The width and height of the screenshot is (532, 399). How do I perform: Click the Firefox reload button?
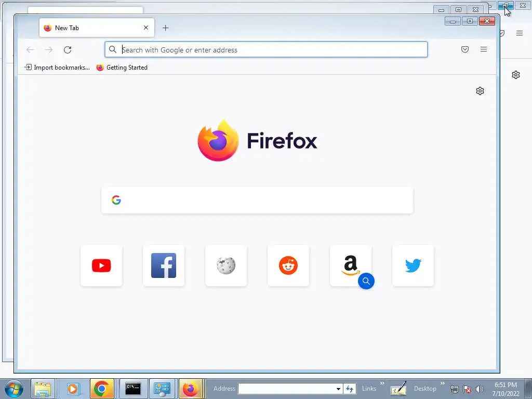[x=68, y=50]
